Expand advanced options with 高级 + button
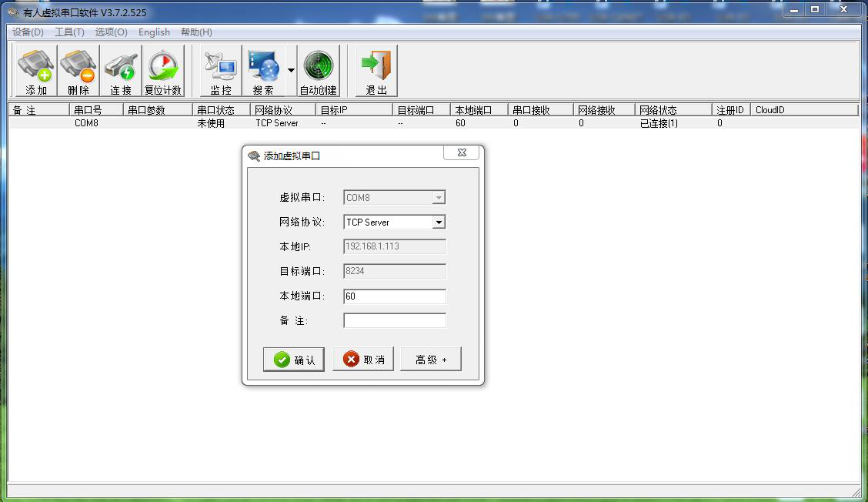This screenshot has width=868, height=502. coord(431,360)
